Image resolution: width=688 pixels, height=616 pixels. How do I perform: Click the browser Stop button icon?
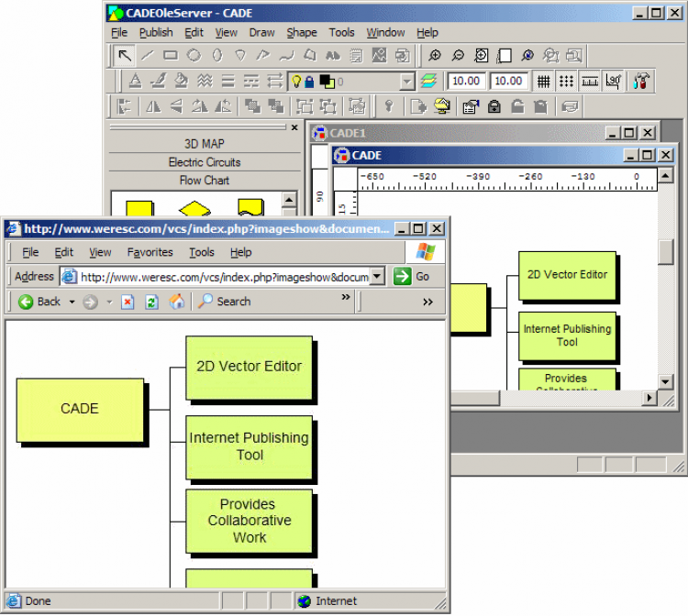pos(128,302)
